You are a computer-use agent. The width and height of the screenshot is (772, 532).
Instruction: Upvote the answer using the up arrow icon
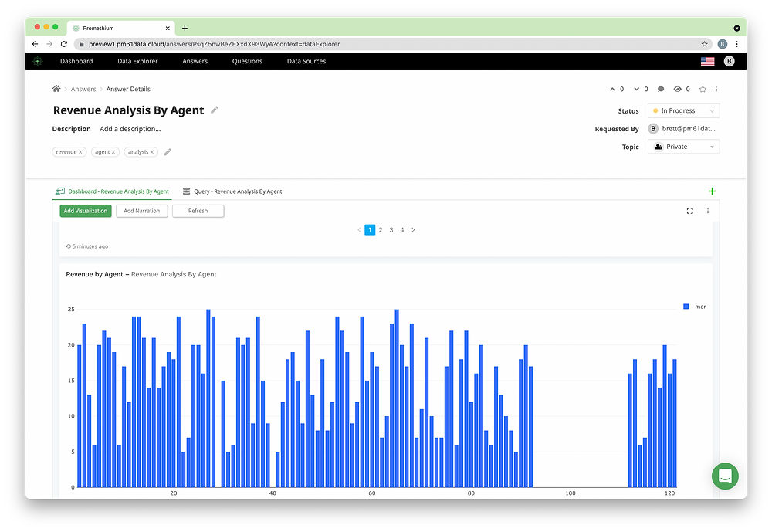click(x=612, y=89)
